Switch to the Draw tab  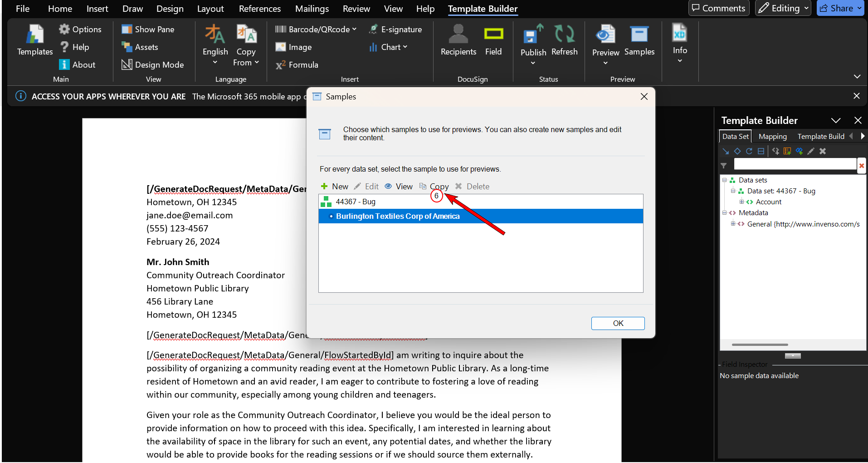[132, 9]
